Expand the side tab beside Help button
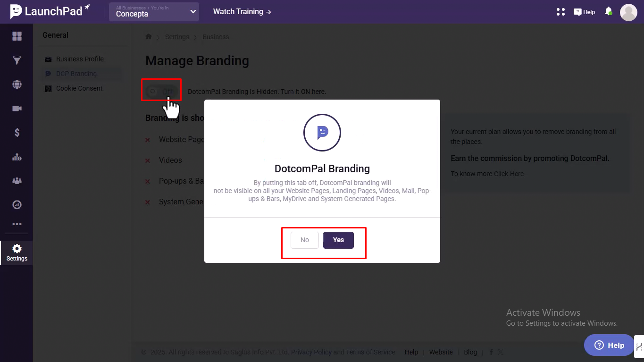The width and height of the screenshot is (644, 362). pyautogui.click(x=639, y=346)
